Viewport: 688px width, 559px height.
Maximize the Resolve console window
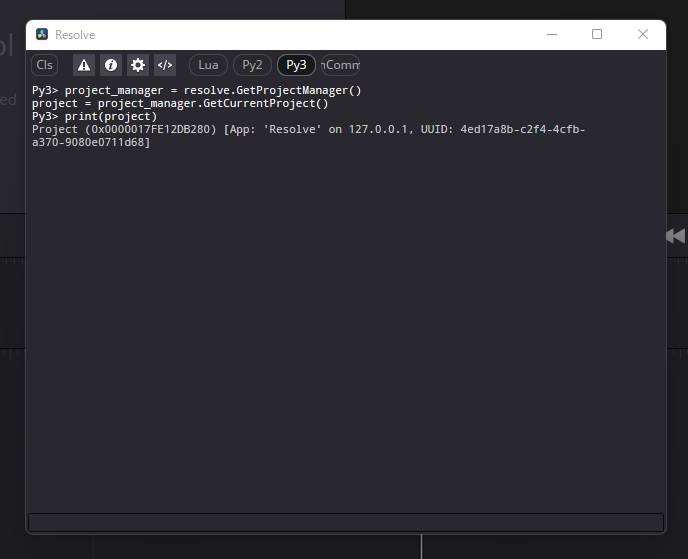(x=597, y=34)
